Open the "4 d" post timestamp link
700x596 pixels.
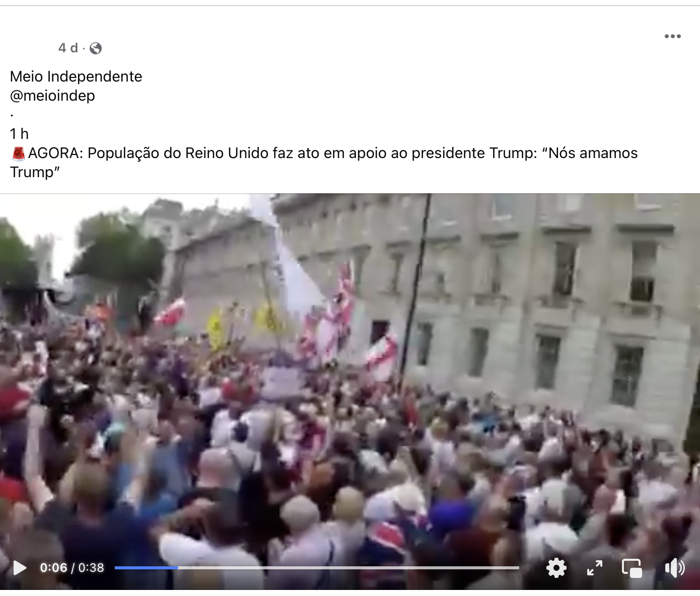tap(68, 48)
